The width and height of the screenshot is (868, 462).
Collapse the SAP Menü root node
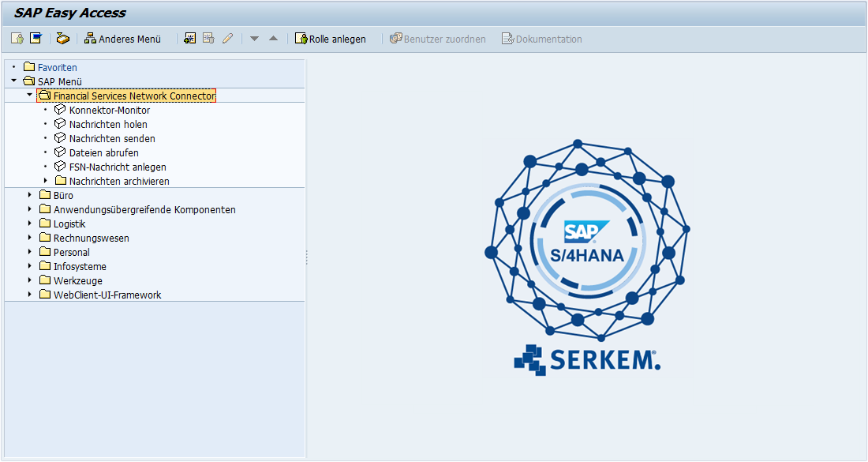[x=13, y=81]
